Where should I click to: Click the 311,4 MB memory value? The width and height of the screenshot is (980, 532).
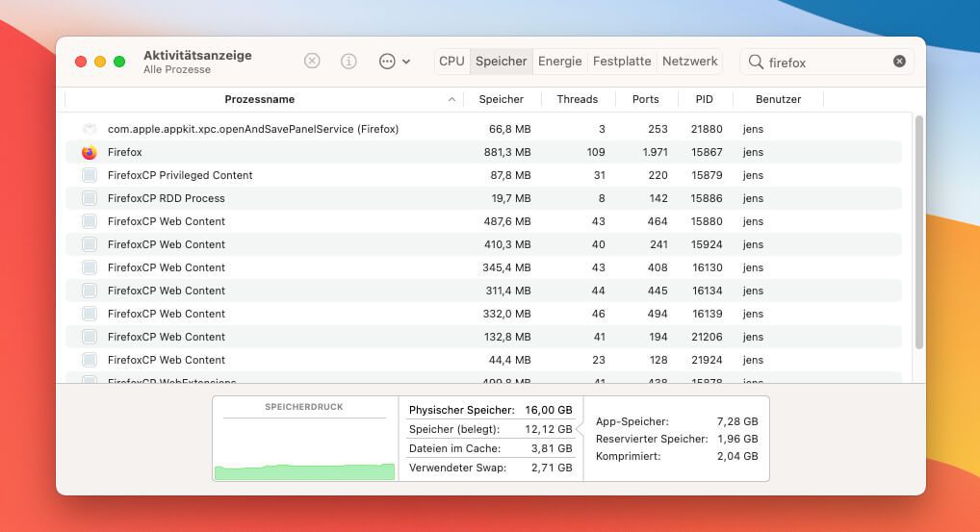[x=508, y=291]
